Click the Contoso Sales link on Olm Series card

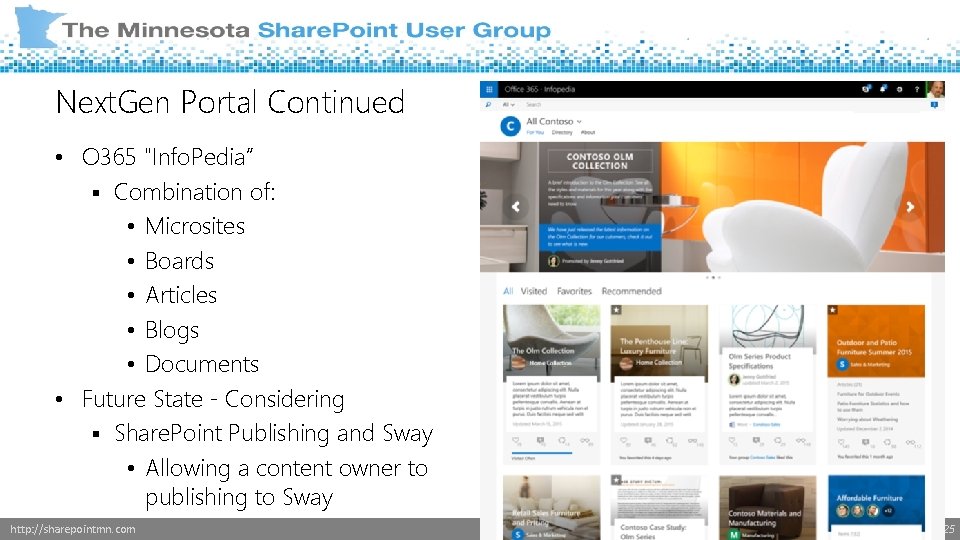coord(766,424)
